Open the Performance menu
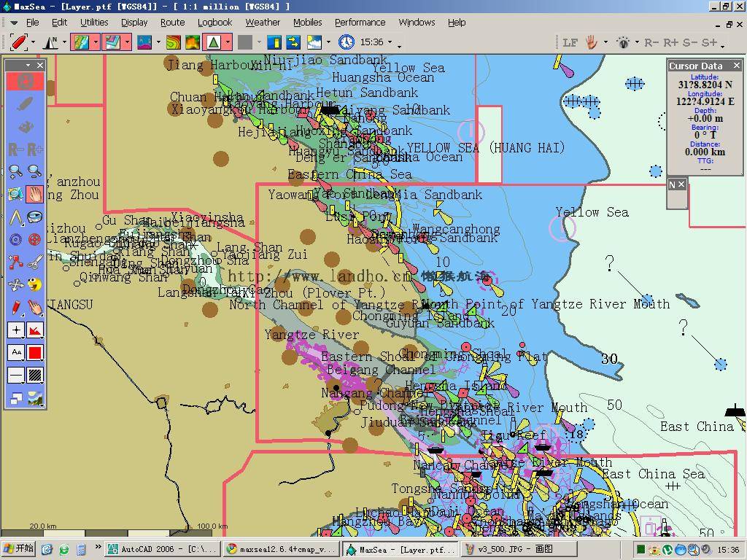The height and width of the screenshot is (560, 747). [360, 23]
